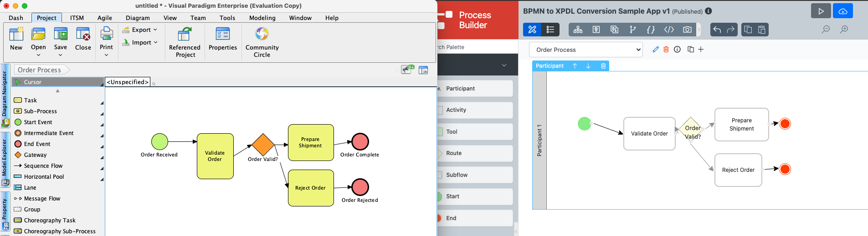Zoom out the Process Builder canvas
The width and height of the screenshot is (868, 236).
pos(826,30)
